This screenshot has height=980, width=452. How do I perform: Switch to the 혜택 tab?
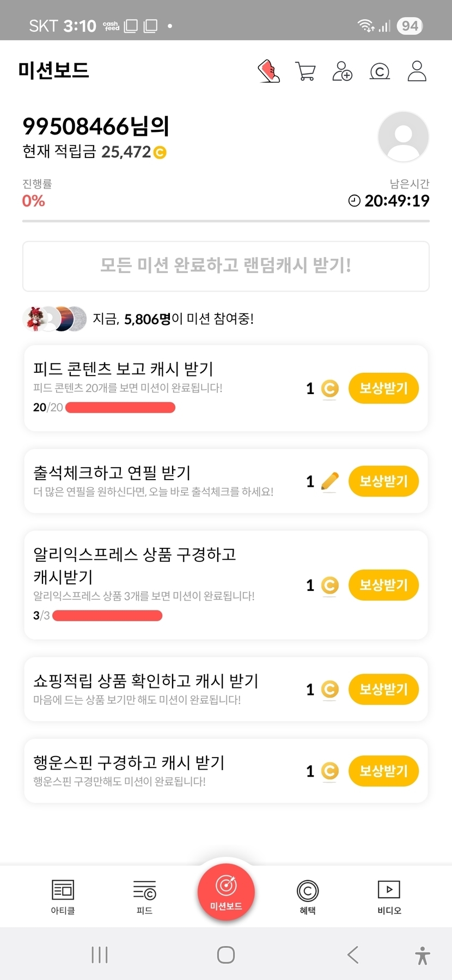coord(308,897)
